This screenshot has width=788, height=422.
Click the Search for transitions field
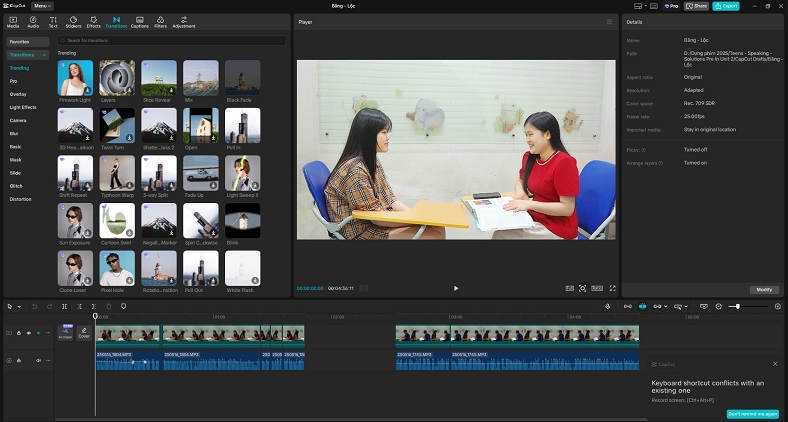pos(171,40)
